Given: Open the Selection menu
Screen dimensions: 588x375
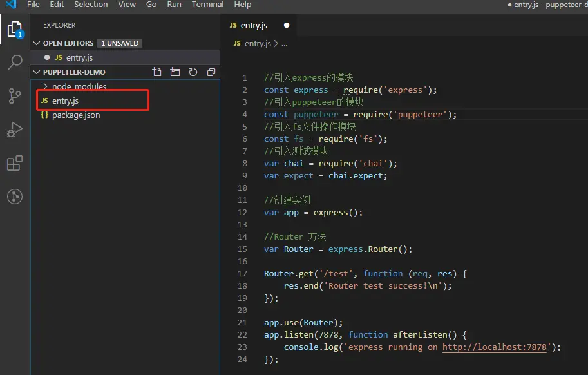Looking at the screenshot, I should tap(91, 5).
